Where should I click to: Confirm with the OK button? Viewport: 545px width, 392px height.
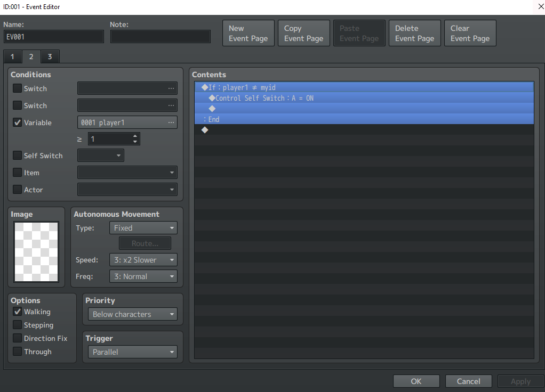[416, 381]
